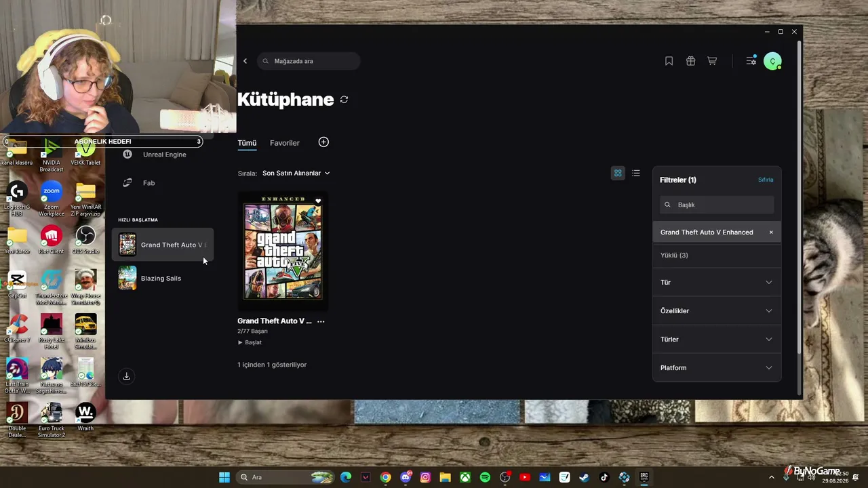The height and width of the screenshot is (488, 868).
Task: Open Steam from the taskbar
Action: [584, 477]
